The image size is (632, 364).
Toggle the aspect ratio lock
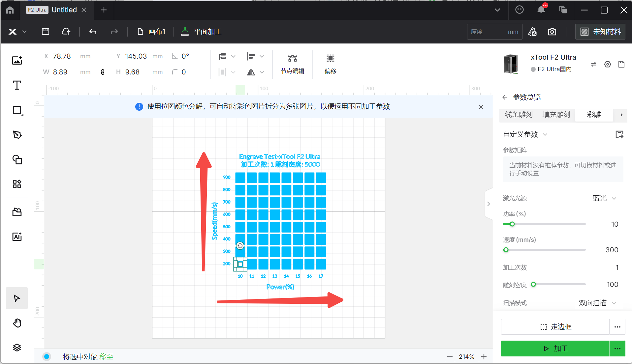pyautogui.click(x=103, y=72)
